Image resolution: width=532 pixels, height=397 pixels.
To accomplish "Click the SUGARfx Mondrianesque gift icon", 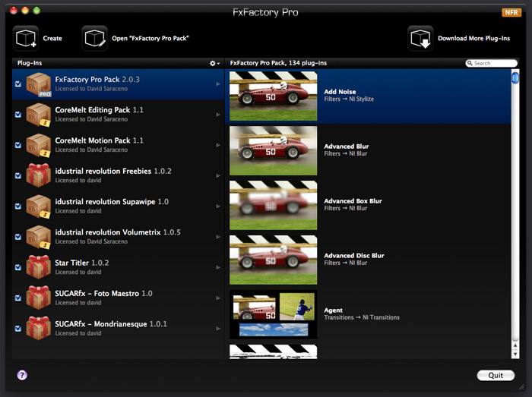I will tap(38, 327).
